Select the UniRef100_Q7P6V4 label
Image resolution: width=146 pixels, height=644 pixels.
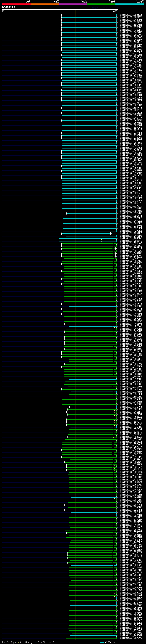131,552
